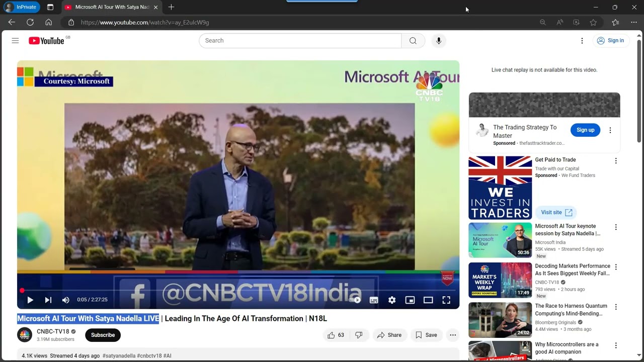Image resolution: width=644 pixels, height=362 pixels.
Task: Open the Get Paid to Trade ad title
Action: (555, 160)
